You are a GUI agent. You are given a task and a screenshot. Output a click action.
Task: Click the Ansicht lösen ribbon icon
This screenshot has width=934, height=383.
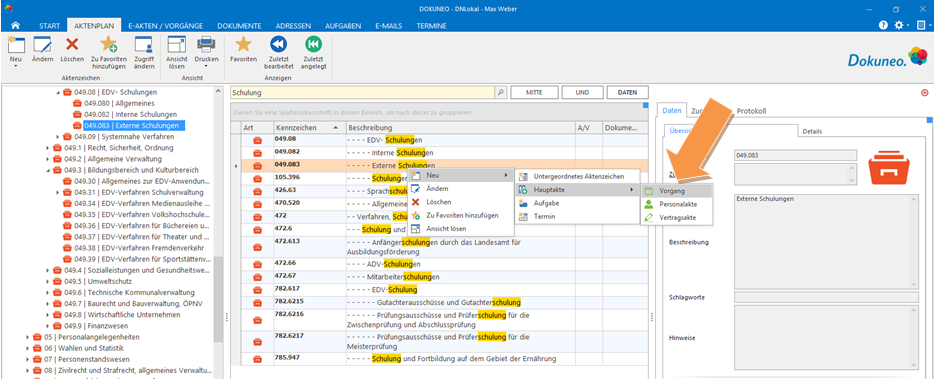coord(176,45)
